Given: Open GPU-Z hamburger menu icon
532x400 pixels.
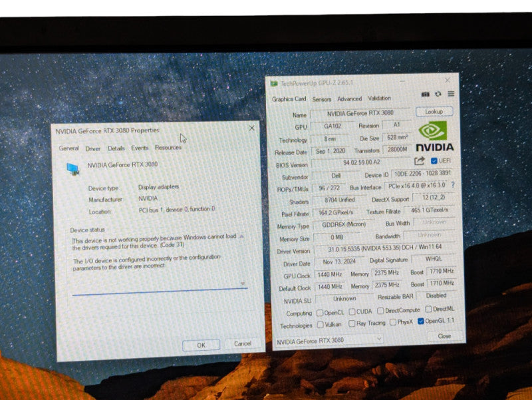Looking at the screenshot, I should [451, 94].
